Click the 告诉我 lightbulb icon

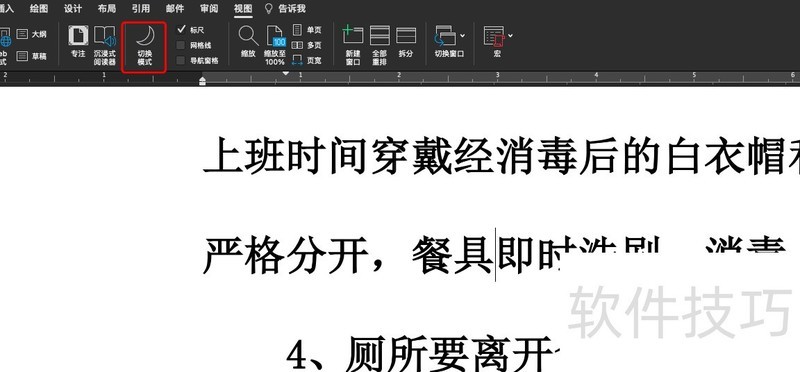[269, 9]
